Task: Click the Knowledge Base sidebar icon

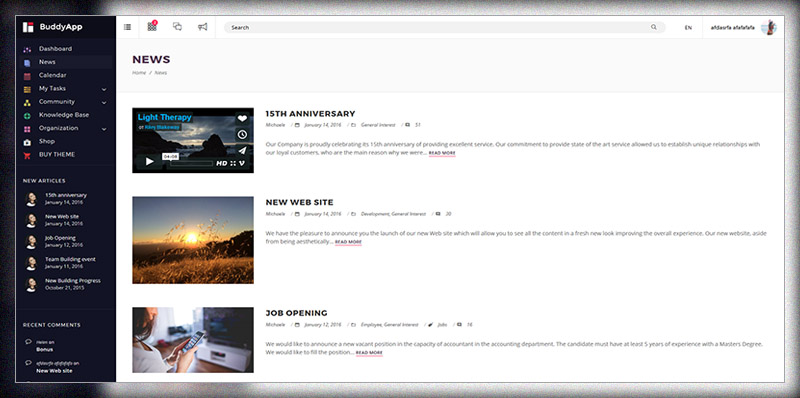Action: click(x=27, y=115)
